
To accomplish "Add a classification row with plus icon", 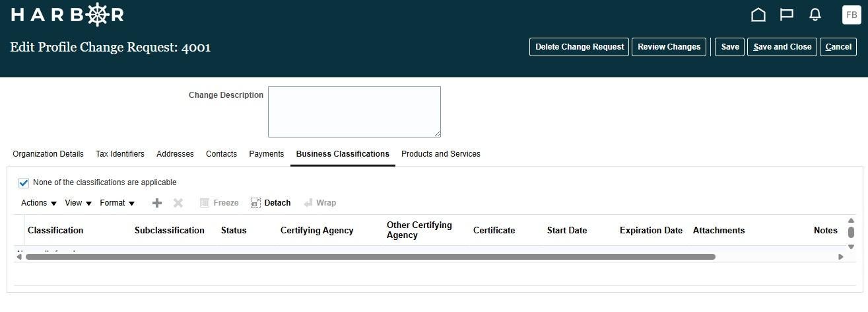I will [x=157, y=203].
